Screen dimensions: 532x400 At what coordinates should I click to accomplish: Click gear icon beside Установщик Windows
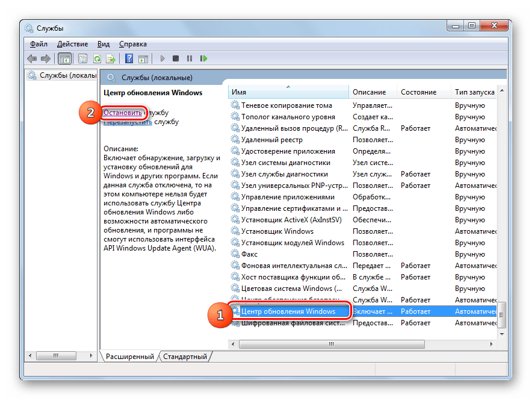(x=235, y=231)
